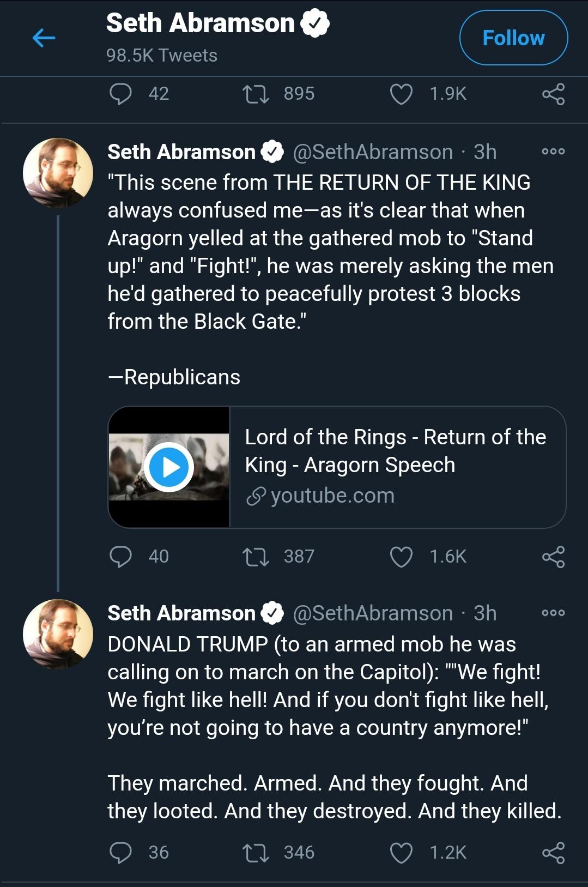Viewport: 588px width, 887px height.
Task: Like the top tweet with 1.9K likes
Action: point(401,94)
